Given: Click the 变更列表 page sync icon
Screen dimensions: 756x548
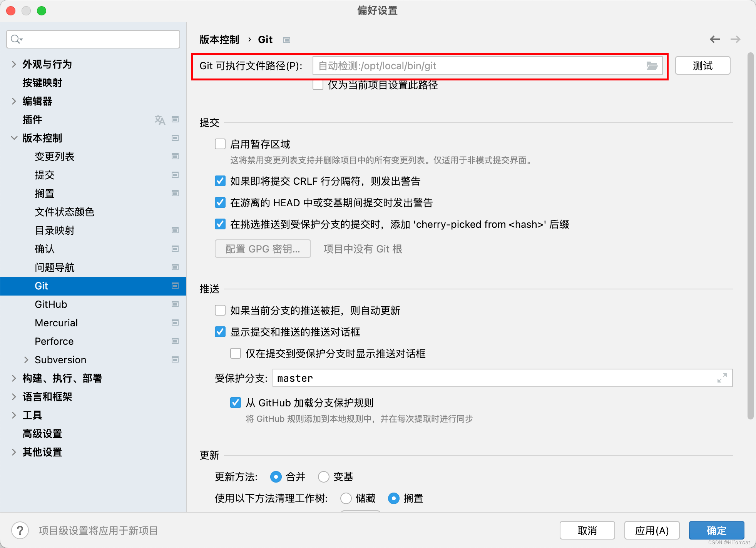Looking at the screenshot, I should [175, 156].
